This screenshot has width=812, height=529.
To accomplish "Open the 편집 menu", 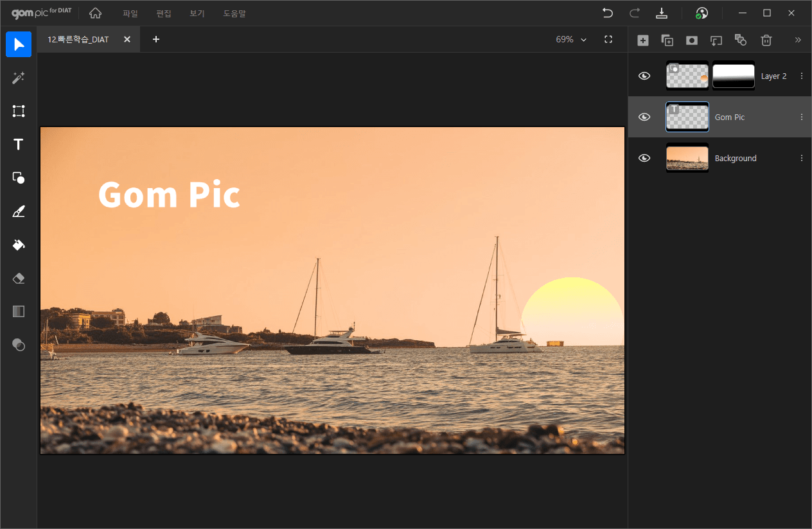I will 164,13.
